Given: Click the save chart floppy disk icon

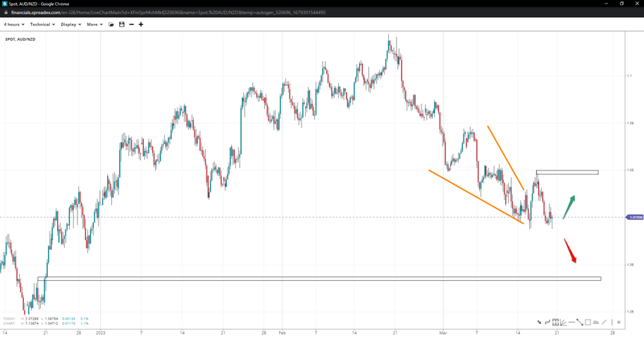Looking at the screenshot, I should coord(122,25).
